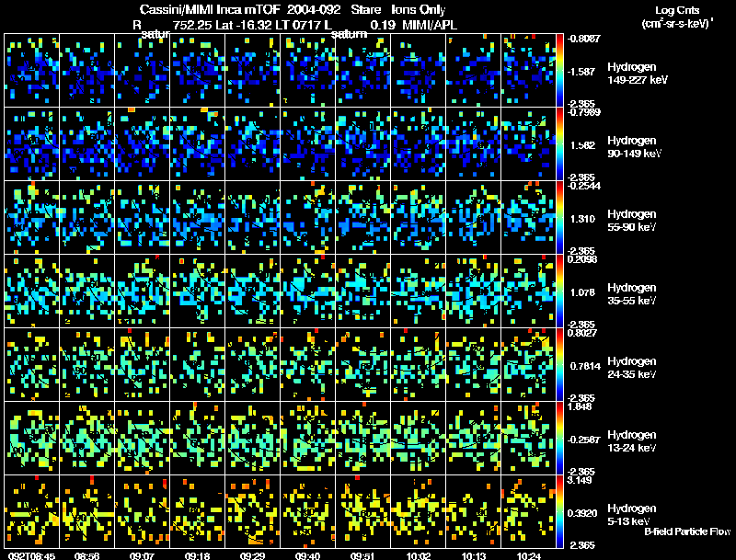The height and width of the screenshot is (560, 736).
Task: Click the 35-55 keV panel at 09:18
Action: 198,291
